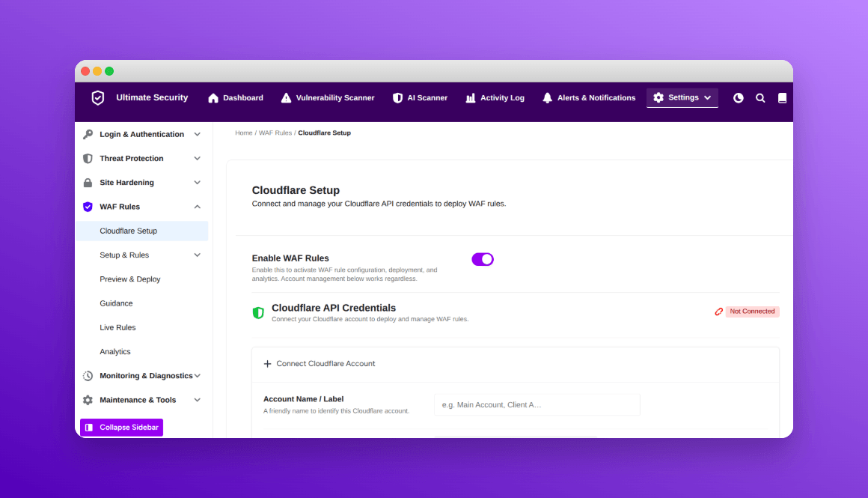Expand the Setup & Rules submenu chevron

click(197, 255)
